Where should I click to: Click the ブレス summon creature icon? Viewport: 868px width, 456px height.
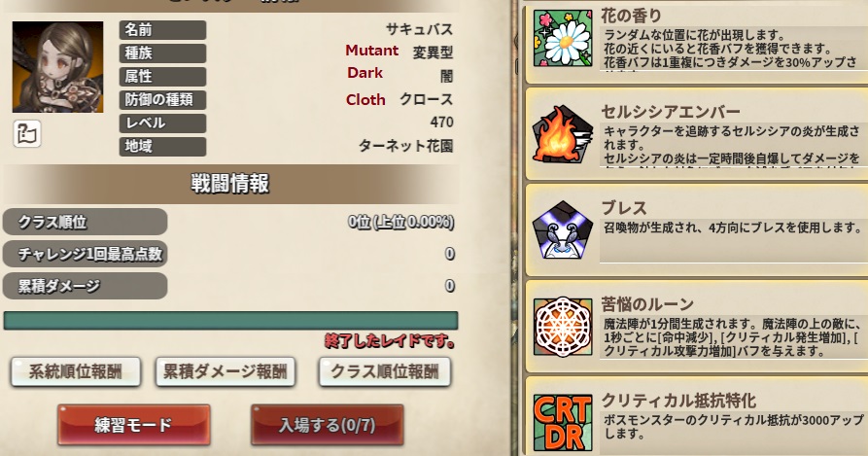(x=563, y=230)
